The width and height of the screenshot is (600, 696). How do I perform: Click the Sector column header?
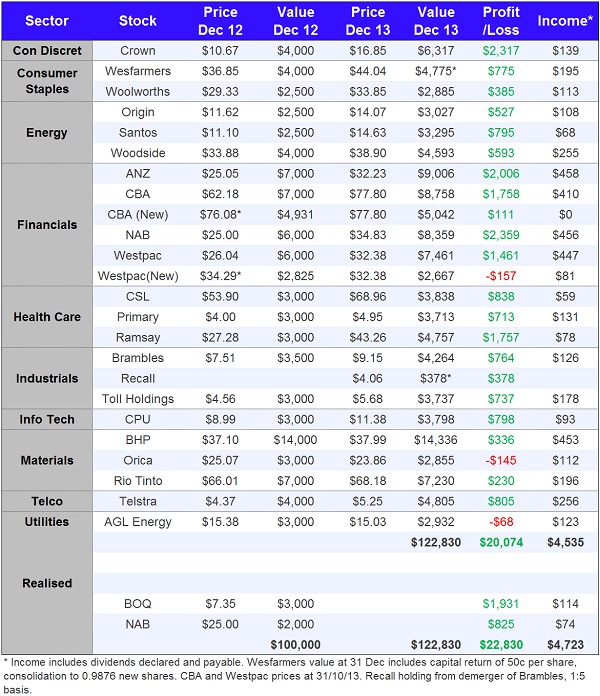point(47,20)
